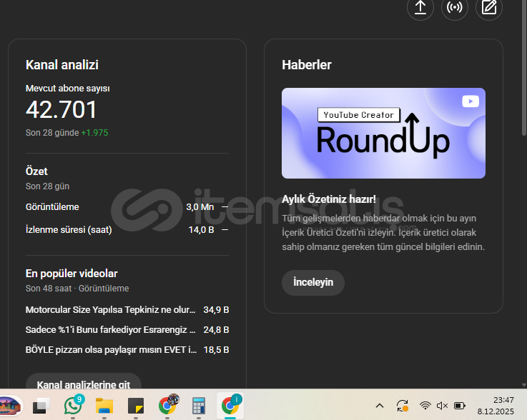This screenshot has height=420, width=527.
Task: Open the YouTube Creator RoundUp thumbnail
Action: point(383,133)
